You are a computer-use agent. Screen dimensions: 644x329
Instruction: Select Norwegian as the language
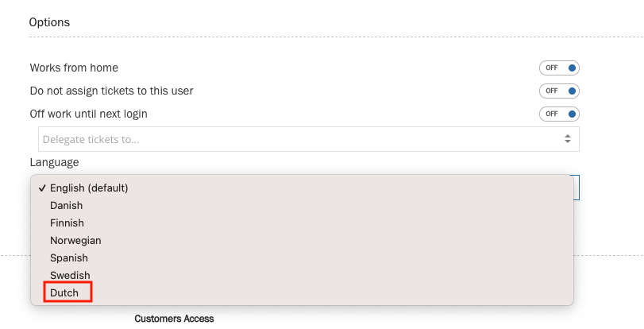pos(75,241)
